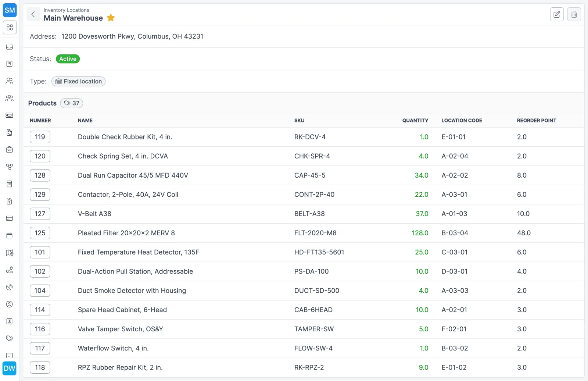Click the Fixed location type badge
This screenshot has width=588, height=381.
tap(78, 81)
